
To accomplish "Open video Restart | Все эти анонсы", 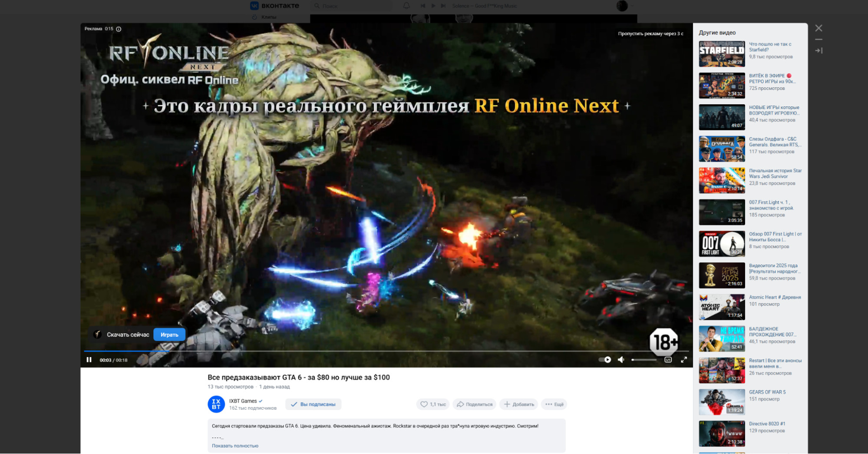I will tap(775, 364).
